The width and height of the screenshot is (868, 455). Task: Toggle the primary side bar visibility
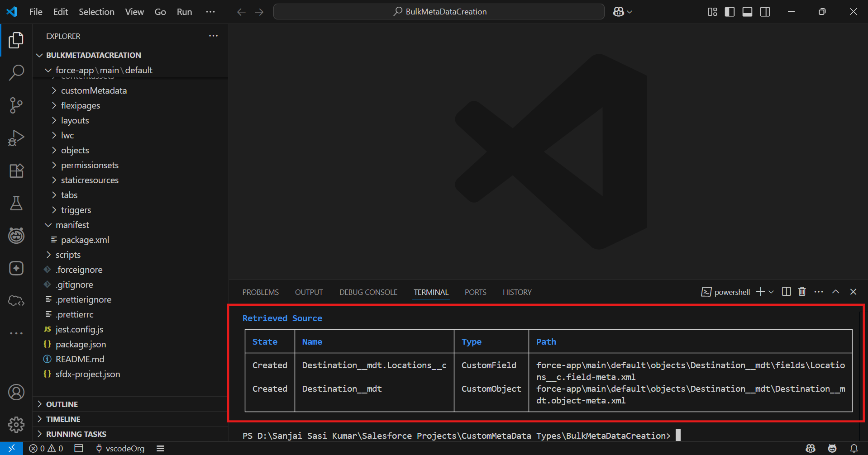[x=730, y=12]
